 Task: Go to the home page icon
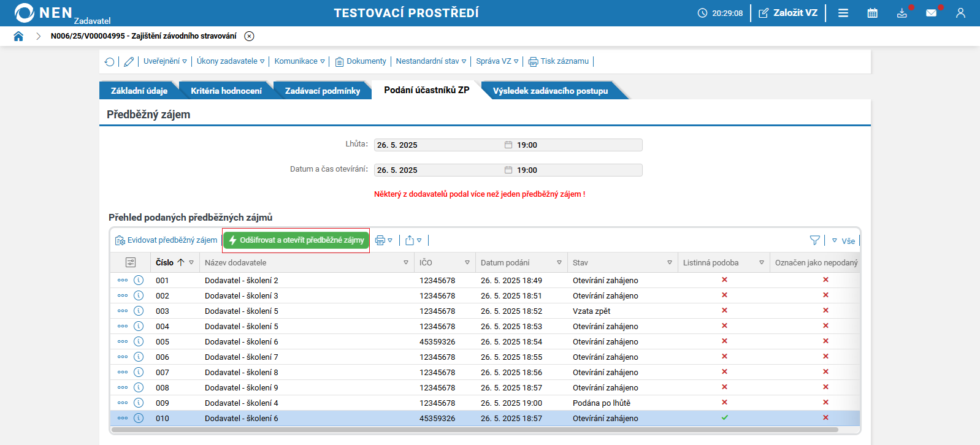coord(18,36)
